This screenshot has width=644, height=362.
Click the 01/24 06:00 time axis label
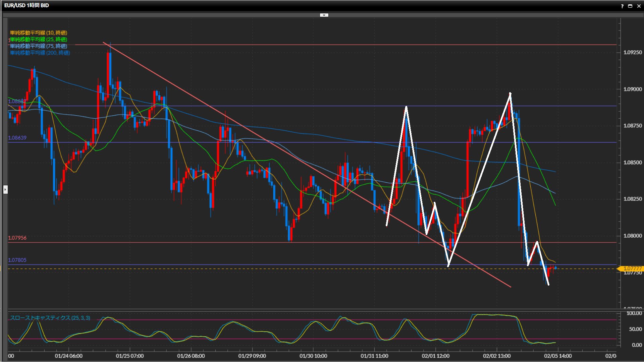[68, 356]
